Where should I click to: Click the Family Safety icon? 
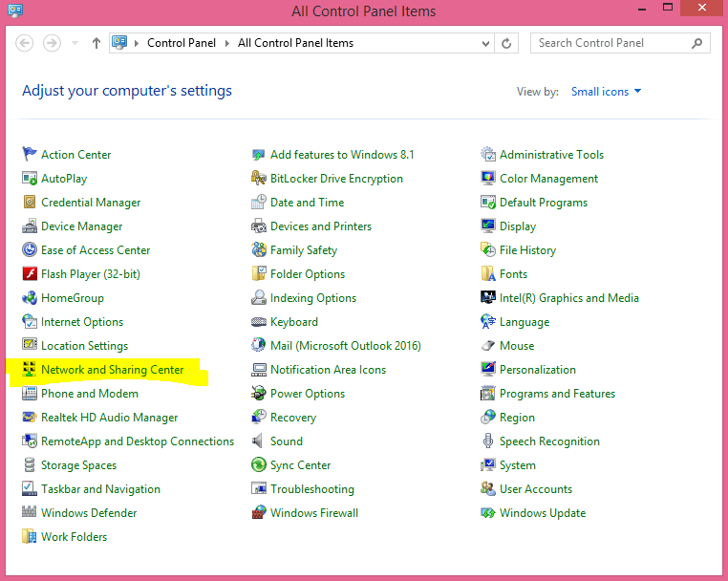(x=259, y=249)
